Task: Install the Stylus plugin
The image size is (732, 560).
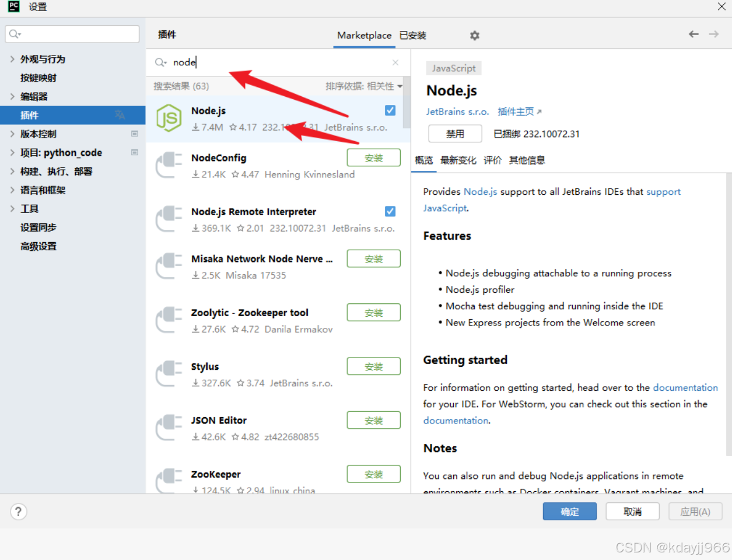Action: 374,366
